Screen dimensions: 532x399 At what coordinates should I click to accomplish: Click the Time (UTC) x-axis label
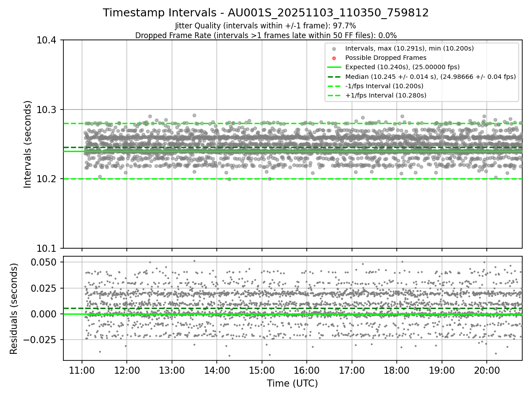tap(292, 383)
